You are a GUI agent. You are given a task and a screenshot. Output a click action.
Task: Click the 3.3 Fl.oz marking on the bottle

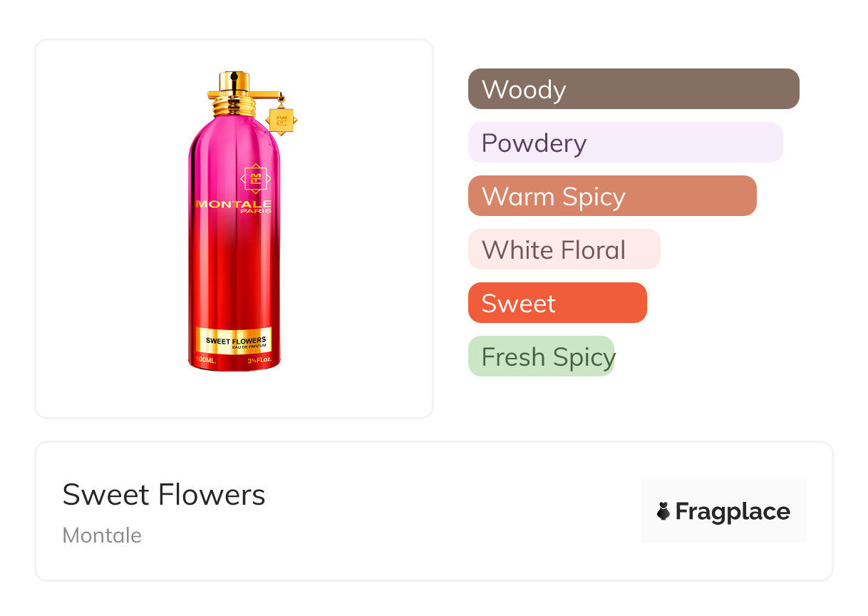click(261, 361)
